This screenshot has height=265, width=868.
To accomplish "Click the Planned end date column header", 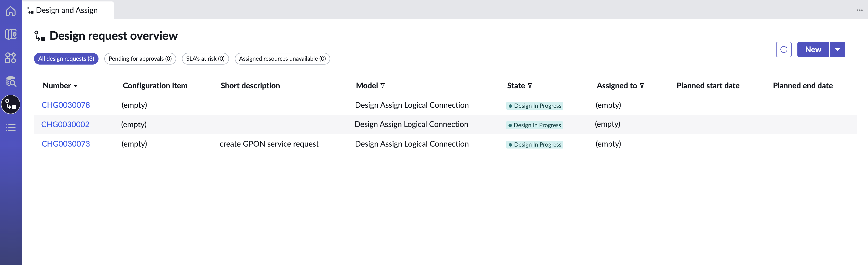I will 803,86.
